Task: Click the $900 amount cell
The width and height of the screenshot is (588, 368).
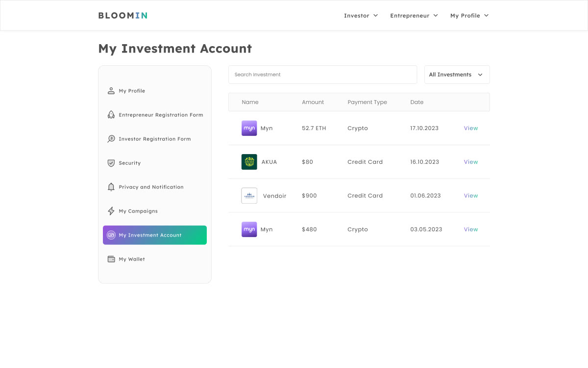Action: 309,195
